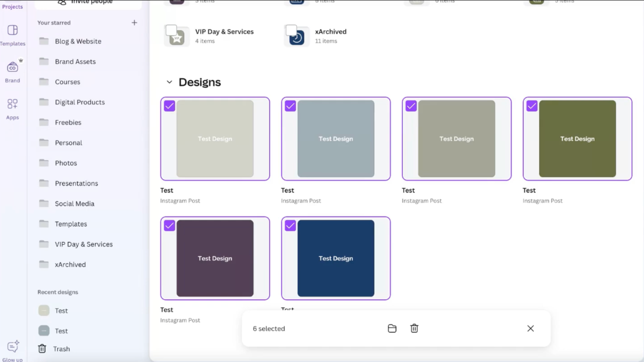Click 'Test' title under olive green design
The width and height of the screenshot is (644, 362).
click(529, 190)
